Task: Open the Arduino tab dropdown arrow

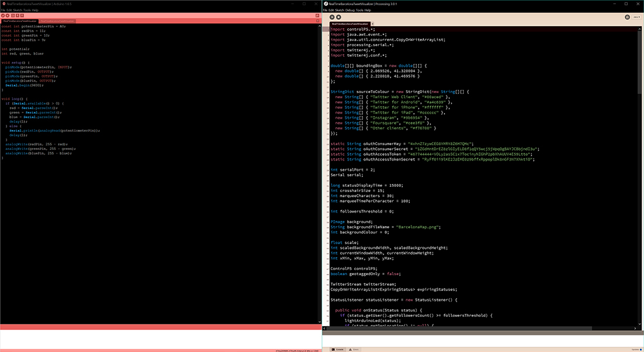Action: (317, 21)
